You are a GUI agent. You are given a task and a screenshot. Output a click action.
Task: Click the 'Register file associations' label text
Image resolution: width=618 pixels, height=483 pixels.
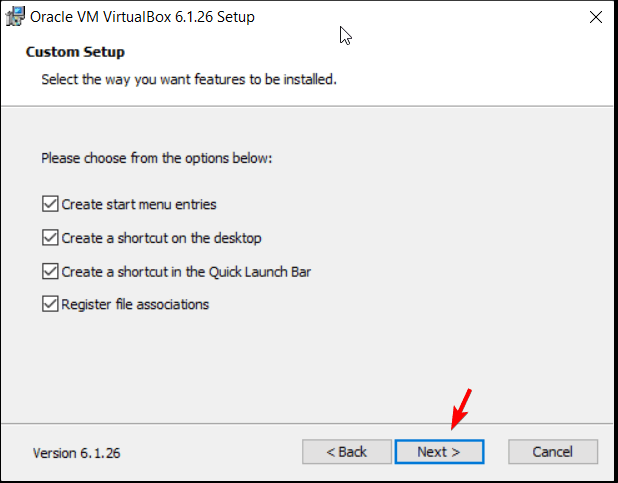[135, 304]
